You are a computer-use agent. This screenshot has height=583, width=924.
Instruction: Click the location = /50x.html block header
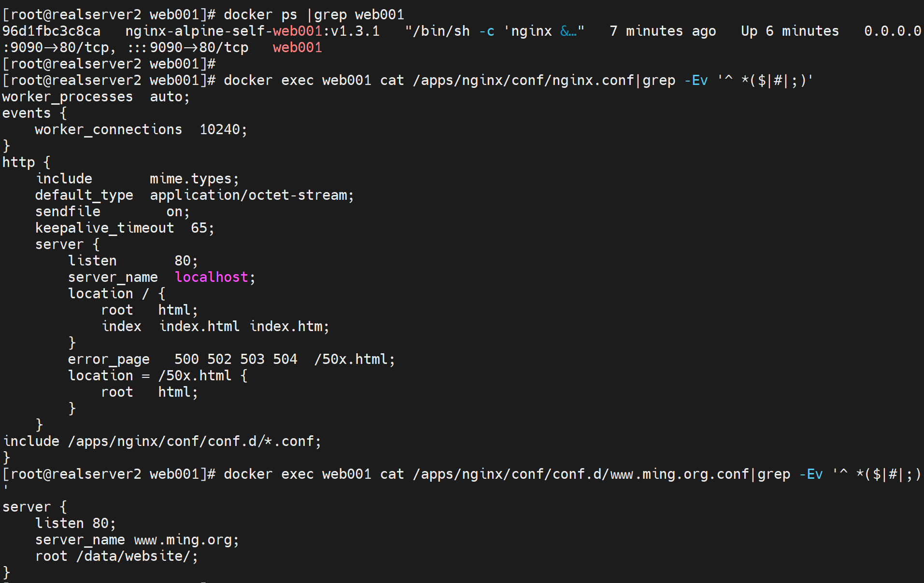click(157, 376)
